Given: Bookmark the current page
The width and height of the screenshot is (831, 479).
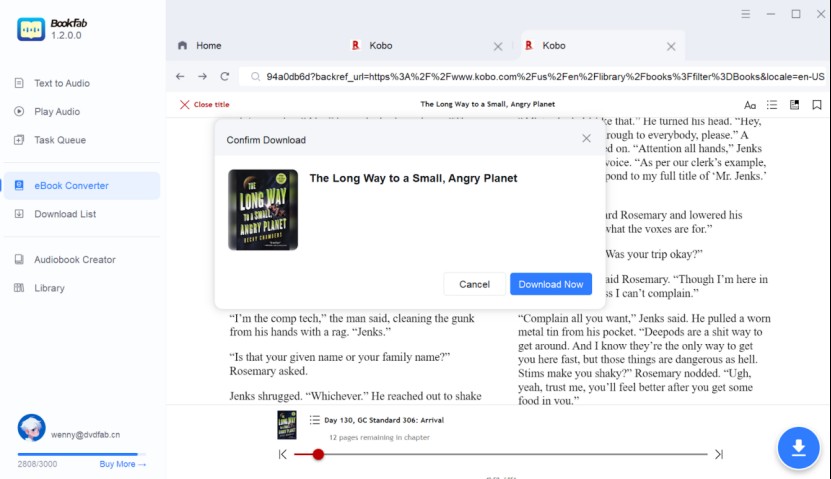Looking at the screenshot, I should 817,105.
